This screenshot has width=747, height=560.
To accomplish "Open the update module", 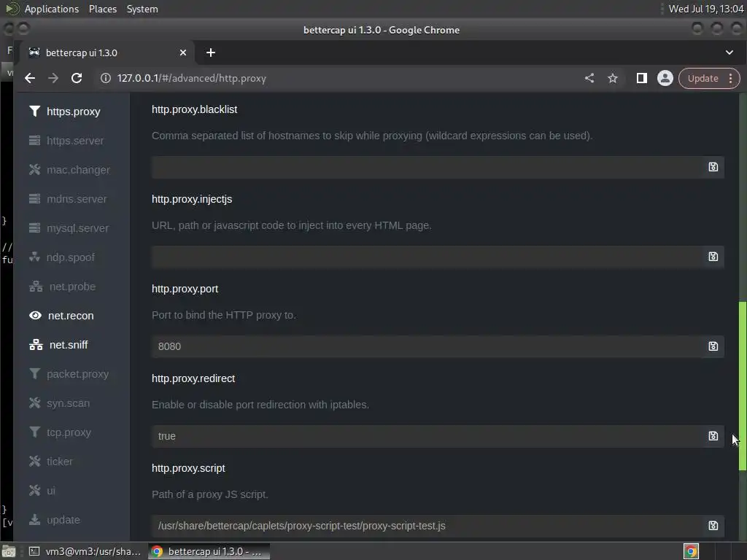I will coord(63,519).
